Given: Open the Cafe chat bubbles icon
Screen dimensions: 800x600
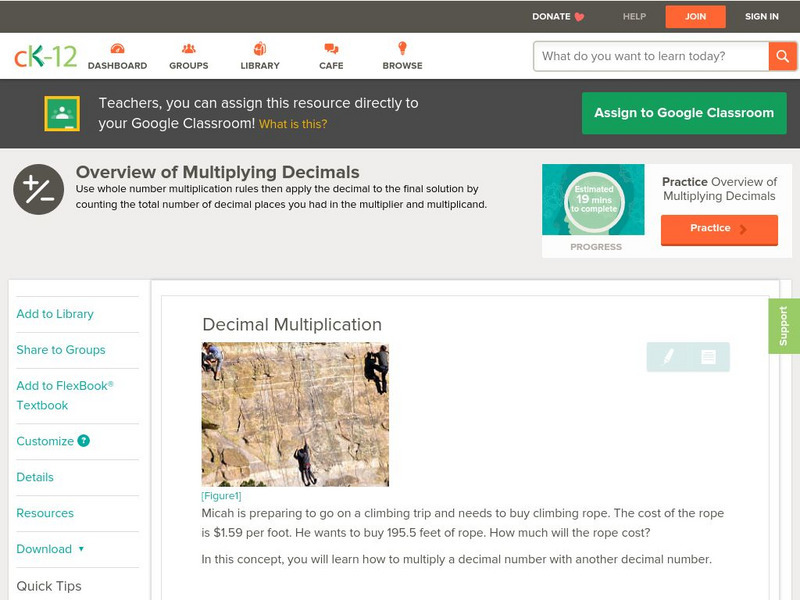Looking at the screenshot, I should [331, 48].
